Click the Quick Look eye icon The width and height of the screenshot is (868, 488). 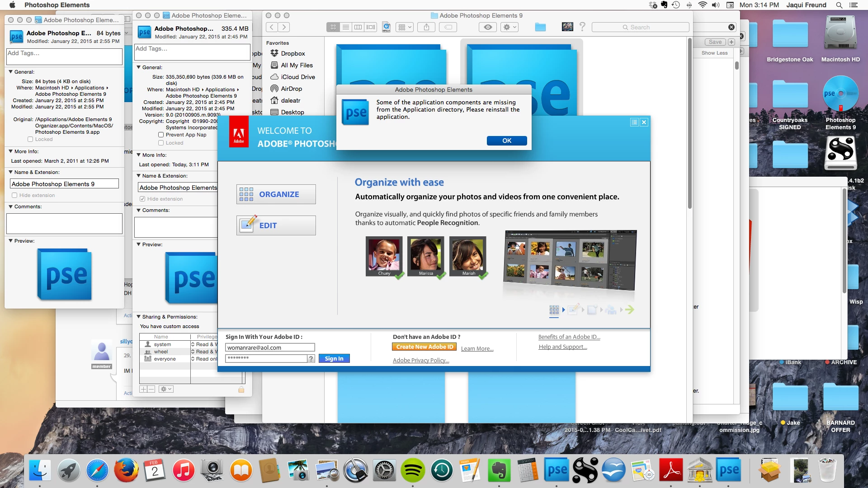coord(488,27)
